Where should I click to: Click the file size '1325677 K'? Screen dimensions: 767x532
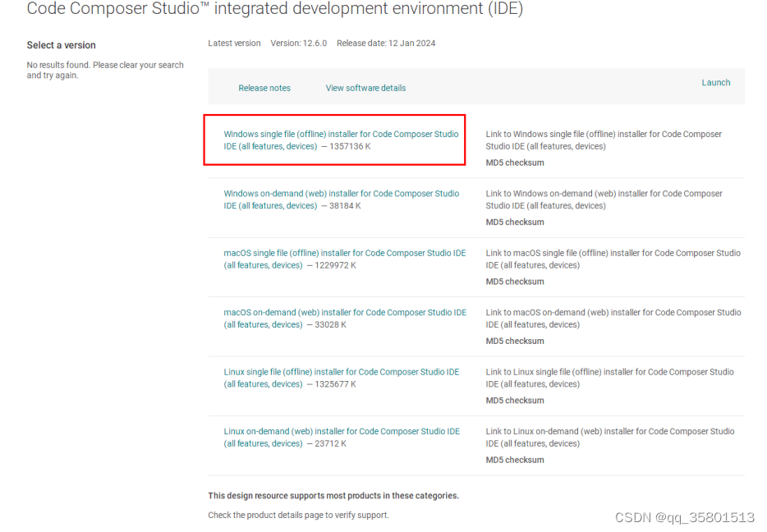(x=336, y=384)
